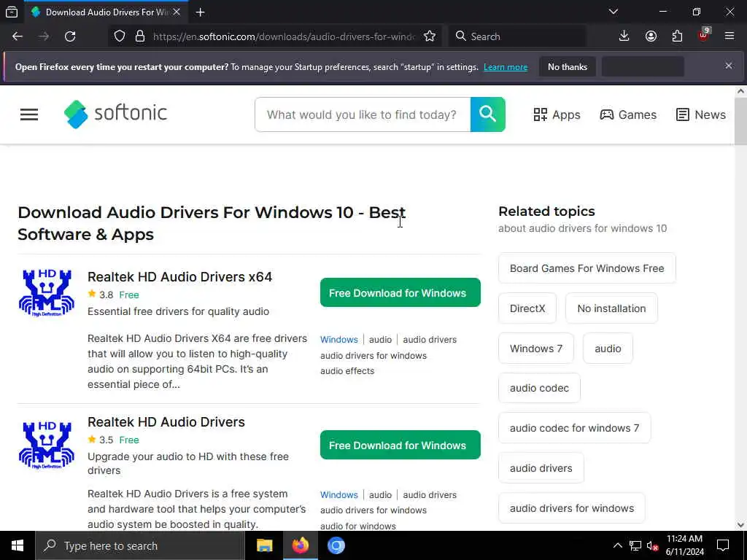Click Realtek HD Audio Drivers x64 logo
The height and width of the screenshot is (560, 747).
click(x=47, y=292)
